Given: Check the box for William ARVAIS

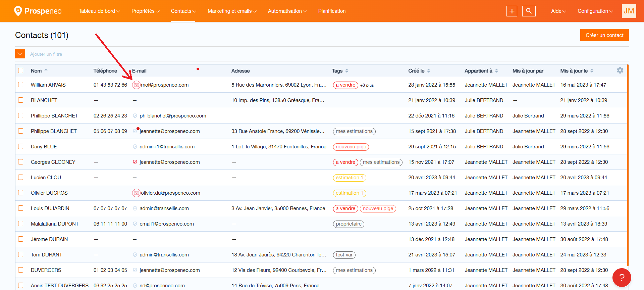Looking at the screenshot, I should coord(21,85).
